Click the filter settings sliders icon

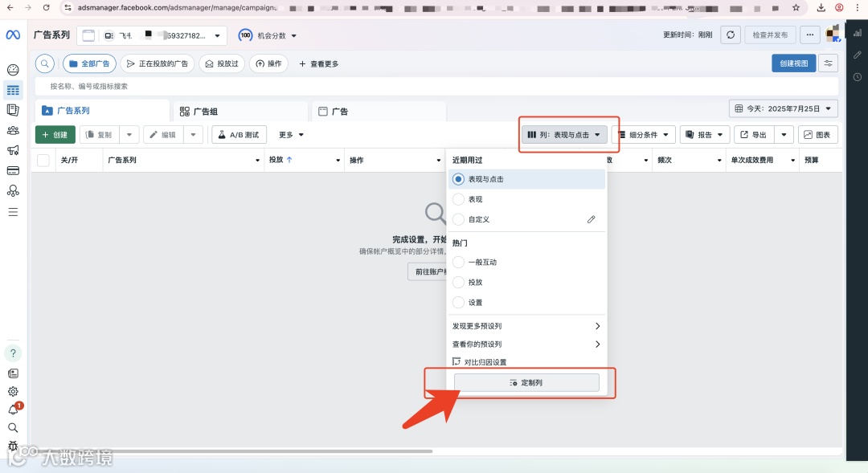click(x=828, y=63)
